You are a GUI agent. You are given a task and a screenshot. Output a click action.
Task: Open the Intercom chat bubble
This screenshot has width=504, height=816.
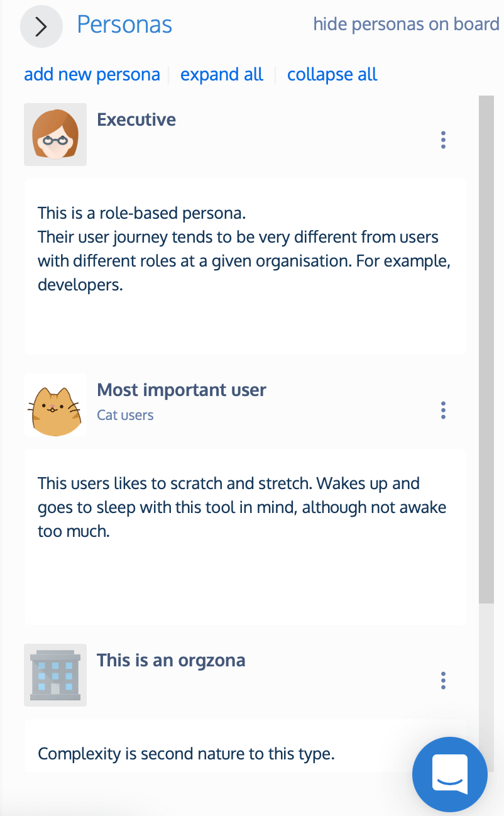[x=450, y=775]
